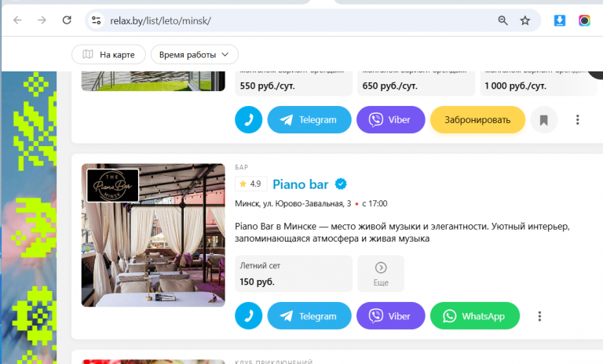Expand the Время работы dropdown
This screenshot has height=364, width=603.
click(194, 55)
